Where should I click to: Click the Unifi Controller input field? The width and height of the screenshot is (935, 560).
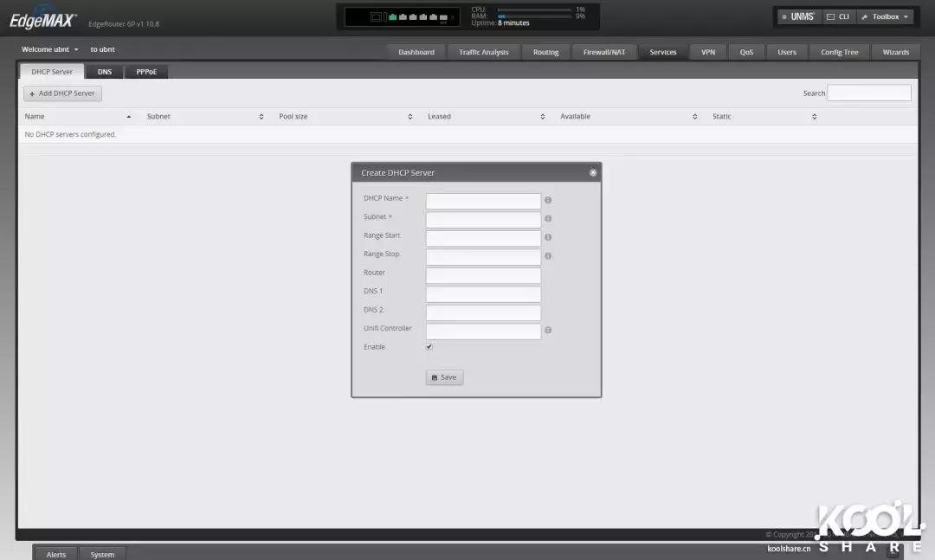tap(483, 331)
